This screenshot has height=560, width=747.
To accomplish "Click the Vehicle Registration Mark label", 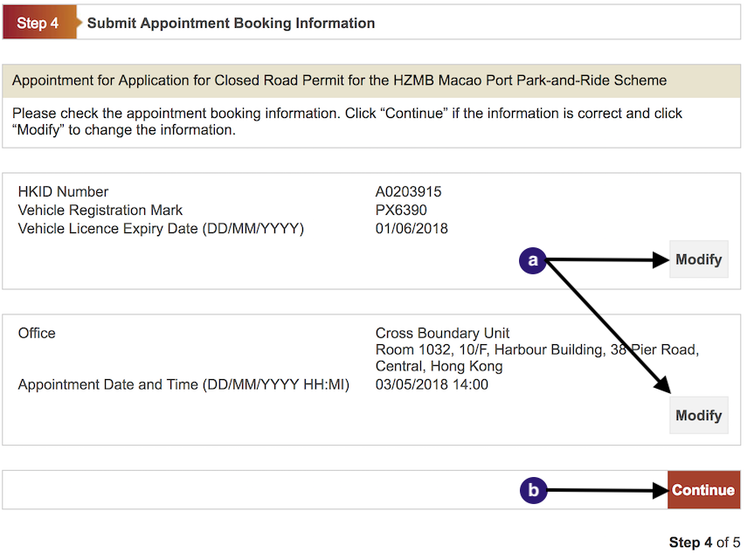I will [100, 211].
